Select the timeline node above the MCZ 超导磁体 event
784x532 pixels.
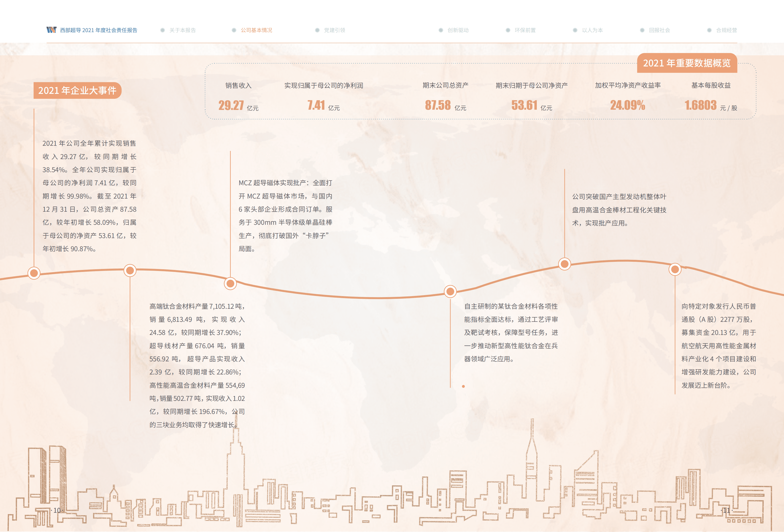(x=230, y=283)
